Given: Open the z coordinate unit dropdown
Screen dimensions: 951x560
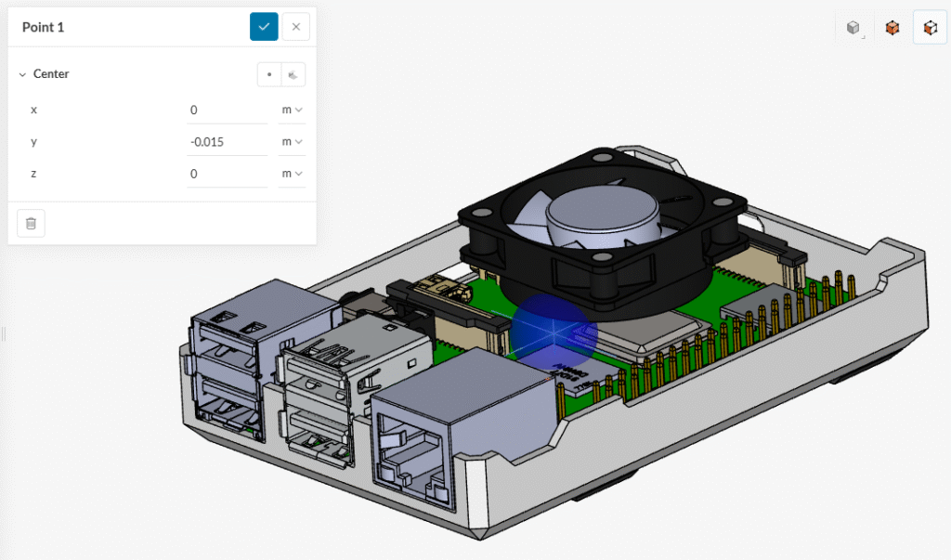Looking at the screenshot, I should [x=292, y=173].
